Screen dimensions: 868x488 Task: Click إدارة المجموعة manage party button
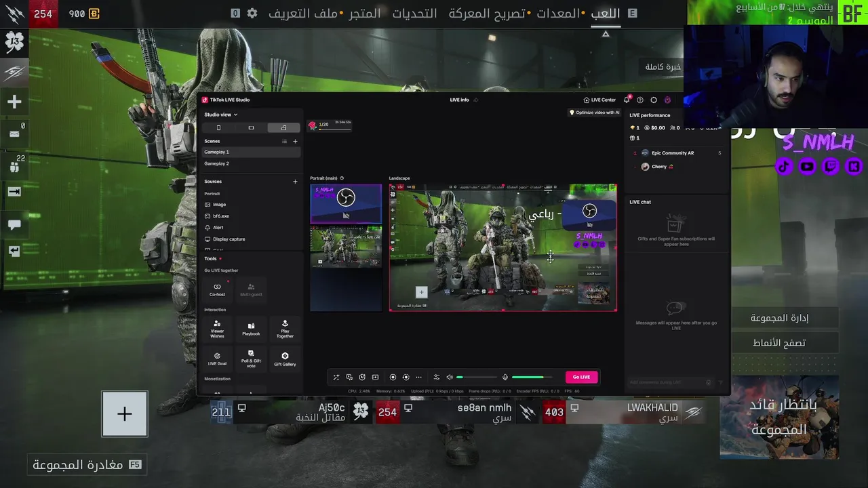pyautogui.click(x=779, y=318)
